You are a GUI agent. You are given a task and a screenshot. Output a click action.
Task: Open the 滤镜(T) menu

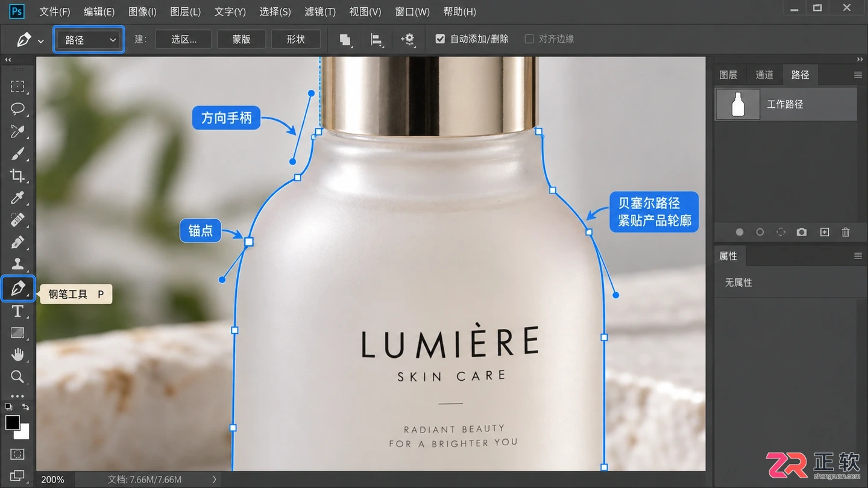[320, 11]
